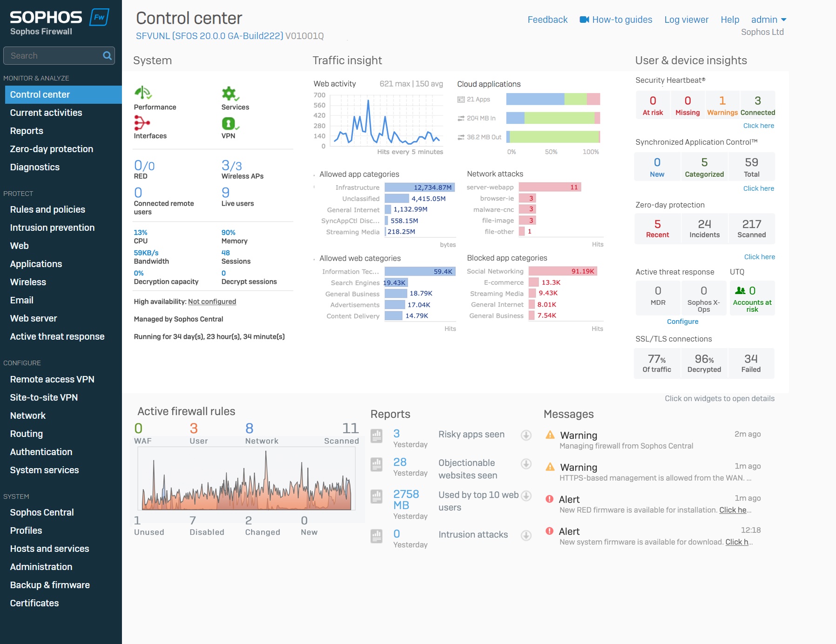Go to Rules and policies menu
This screenshot has width=836, height=644.
(x=47, y=209)
